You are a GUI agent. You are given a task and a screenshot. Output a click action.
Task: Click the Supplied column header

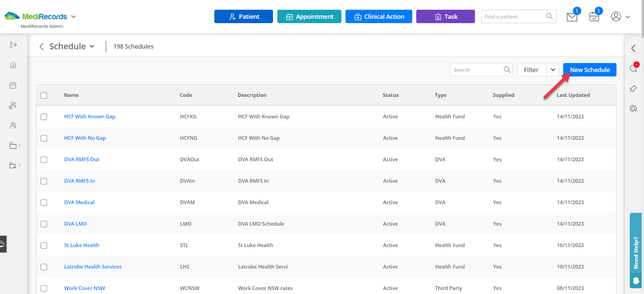[503, 95]
